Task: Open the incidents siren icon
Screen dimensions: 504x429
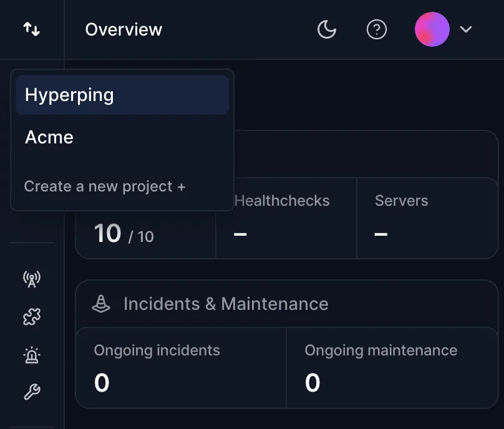Action: pos(32,355)
